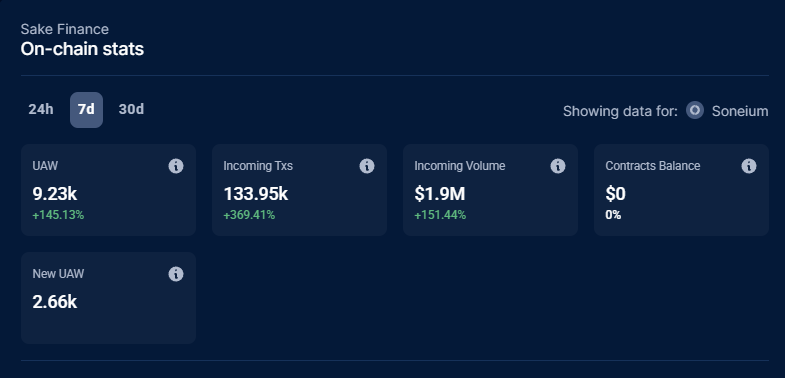This screenshot has height=378, width=785.
Task: Click the 133.95k Incoming Txs value
Action: click(256, 194)
